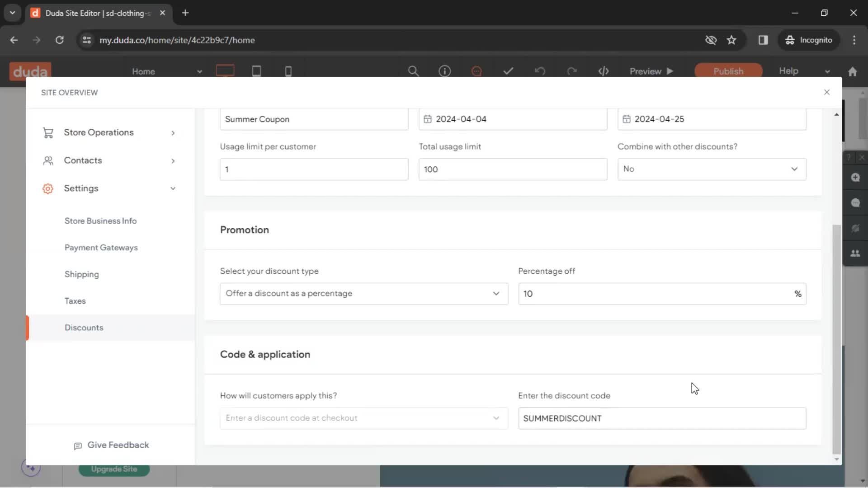Viewport: 868px width, 488px height.
Task: Go to dashboard home icon
Action: coord(853,71)
